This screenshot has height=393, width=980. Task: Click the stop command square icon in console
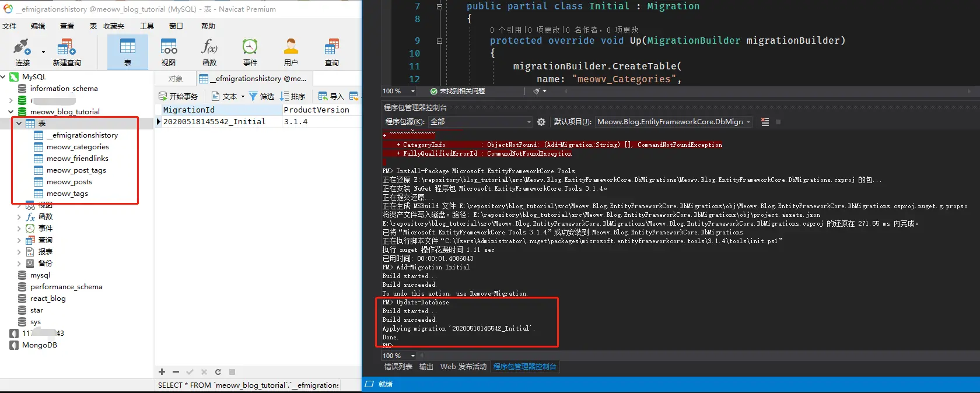coord(778,122)
